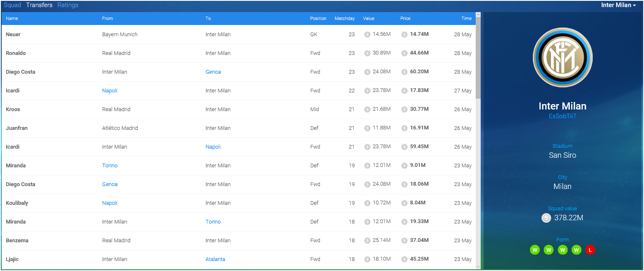Click price coin icon in Ronaldo row
This screenshot has height=271, width=644.
[404, 53]
